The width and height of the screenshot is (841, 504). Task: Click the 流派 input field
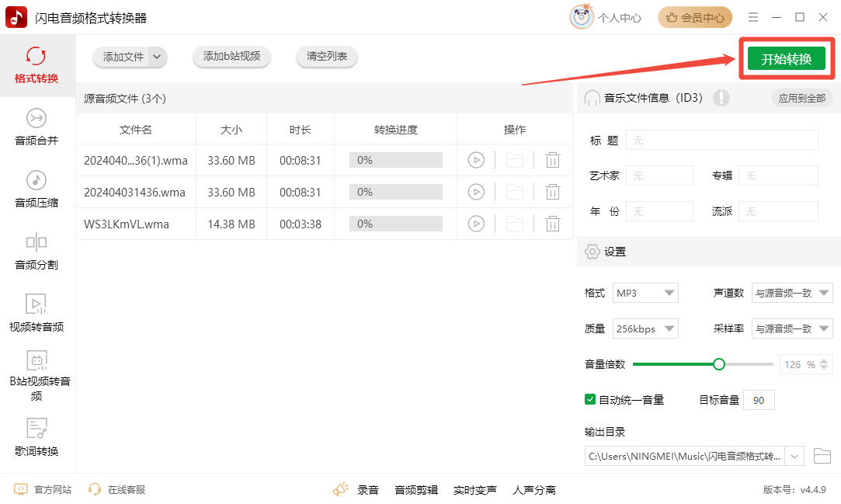tap(778, 211)
